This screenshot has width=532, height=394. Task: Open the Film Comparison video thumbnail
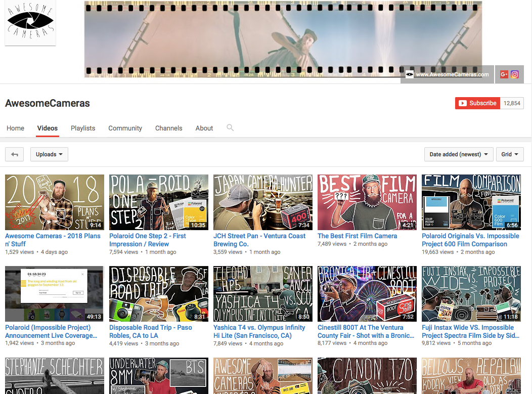coord(471,202)
